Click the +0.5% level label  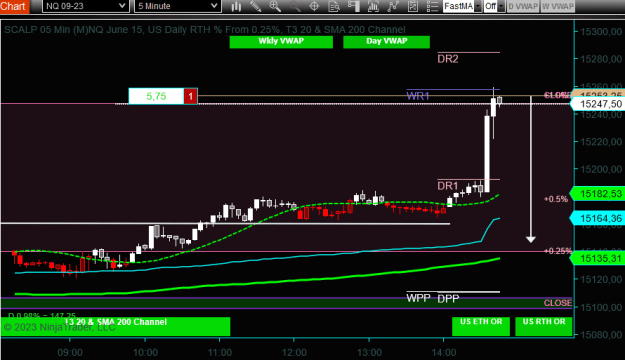556,199
